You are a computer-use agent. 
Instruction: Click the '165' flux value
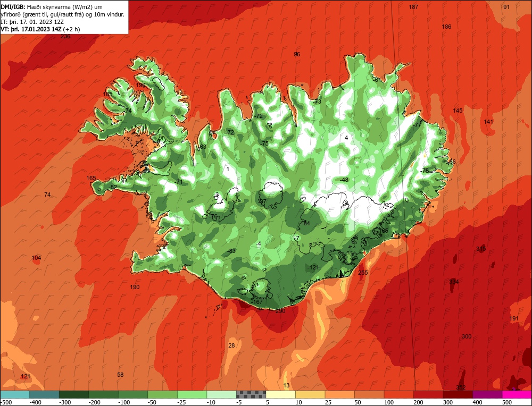pyautogui.click(x=91, y=178)
